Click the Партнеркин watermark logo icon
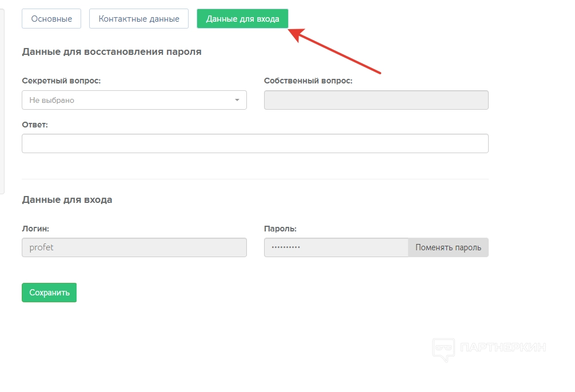 point(444,349)
